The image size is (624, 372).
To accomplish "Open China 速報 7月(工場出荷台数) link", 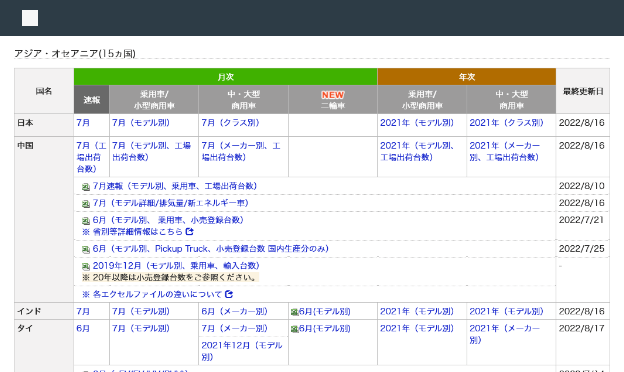I will click(91, 157).
